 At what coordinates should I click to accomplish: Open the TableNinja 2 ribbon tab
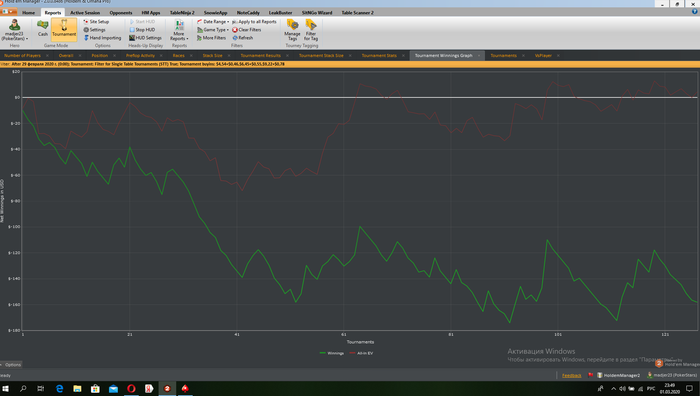click(x=182, y=13)
